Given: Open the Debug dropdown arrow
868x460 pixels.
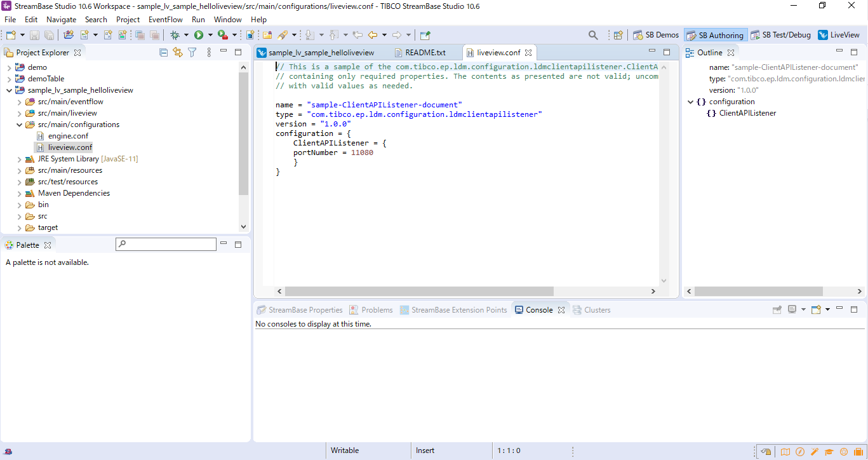Looking at the screenshot, I should pos(186,36).
